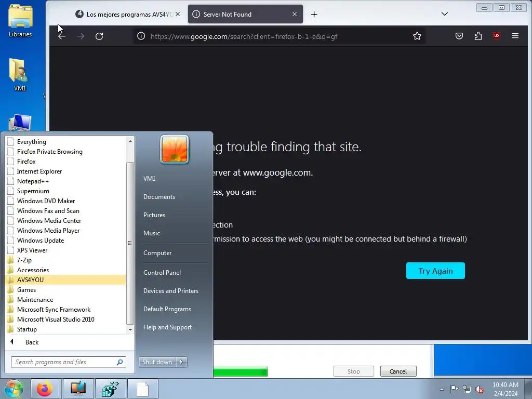The image size is (532, 399).
Task: Open XPS Viewer
Action: point(66,250)
